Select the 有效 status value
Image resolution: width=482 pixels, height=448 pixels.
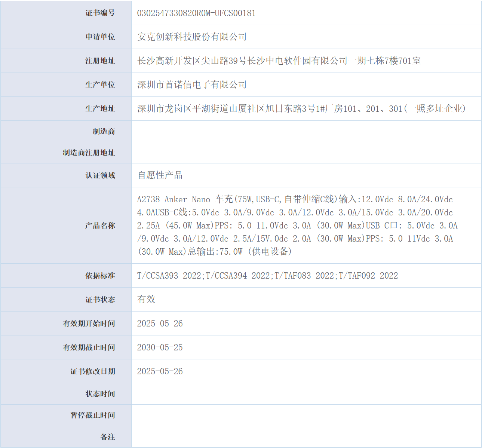coord(146,299)
